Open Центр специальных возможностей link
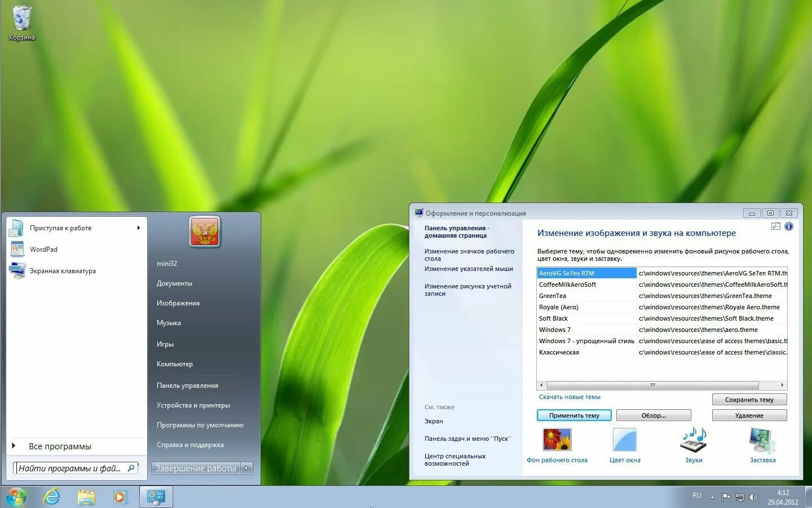This screenshot has width=812, height=508. (x=455, y=460)
